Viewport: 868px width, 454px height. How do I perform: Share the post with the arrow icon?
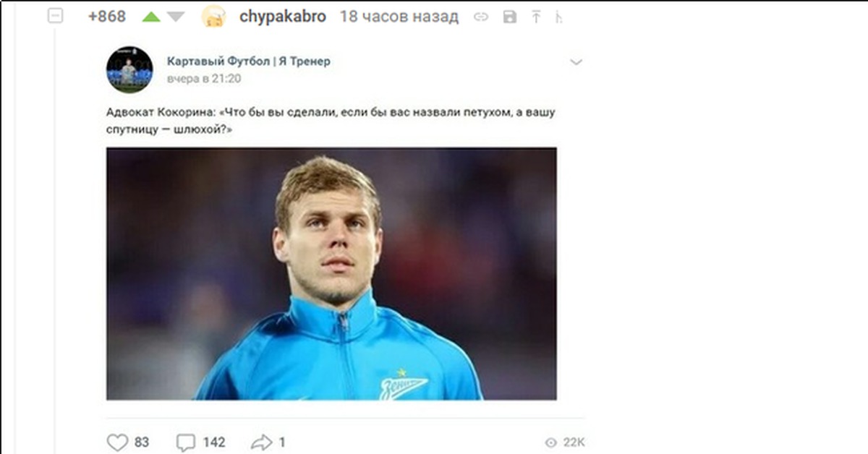pos(261,442)
